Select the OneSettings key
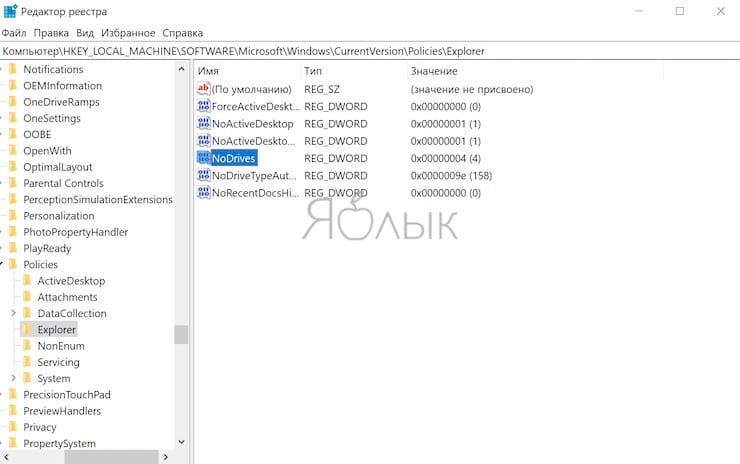Image resolution: width=740 pixels, height=464 pixels. coord(52,118)
